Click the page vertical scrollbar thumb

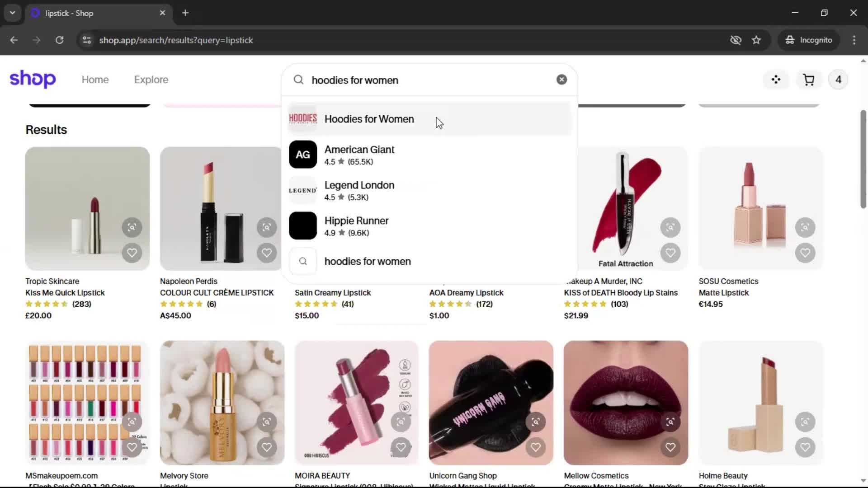(x=863, y=158)
